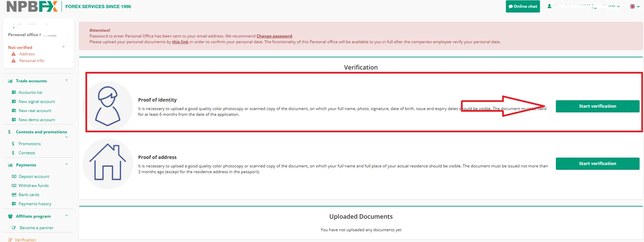Expand the Not verified status chevron

pyautogui.click(x=63, y=47)
